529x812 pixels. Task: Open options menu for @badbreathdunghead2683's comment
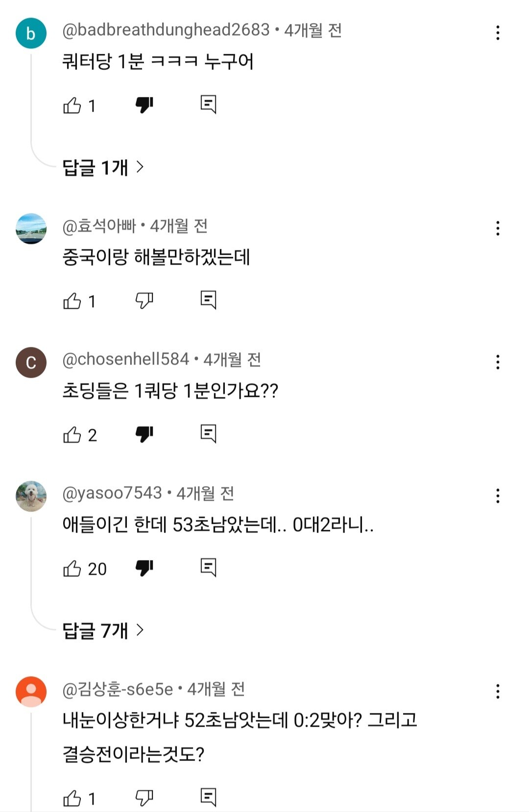(498, 33)
